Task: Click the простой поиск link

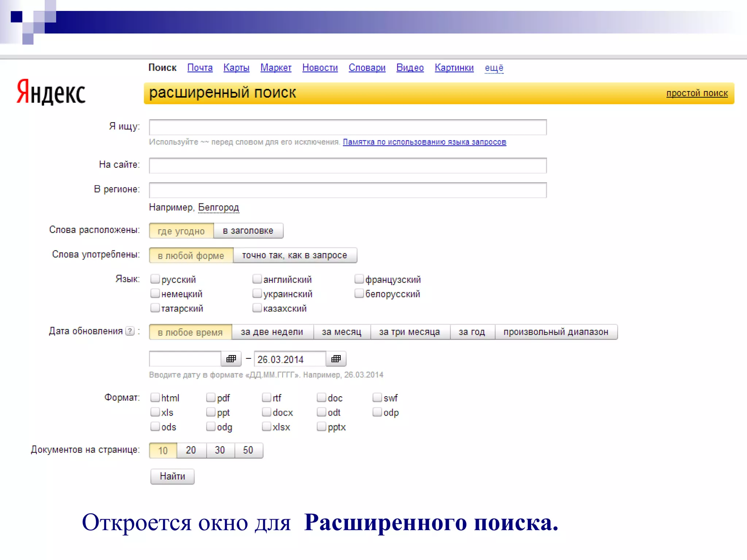Action: [x=697, y=93]
